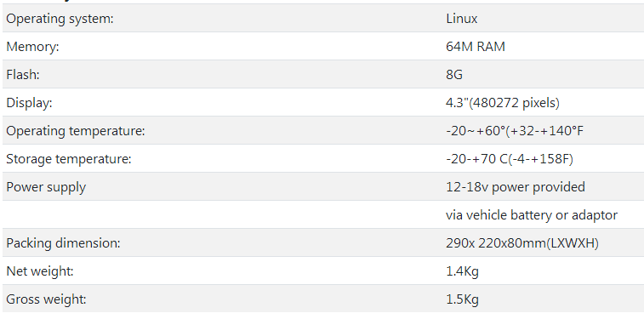Viewport: 644px width, 319px height.
Task: Click the 'Net weight:' label
Action: pos(40,271)
